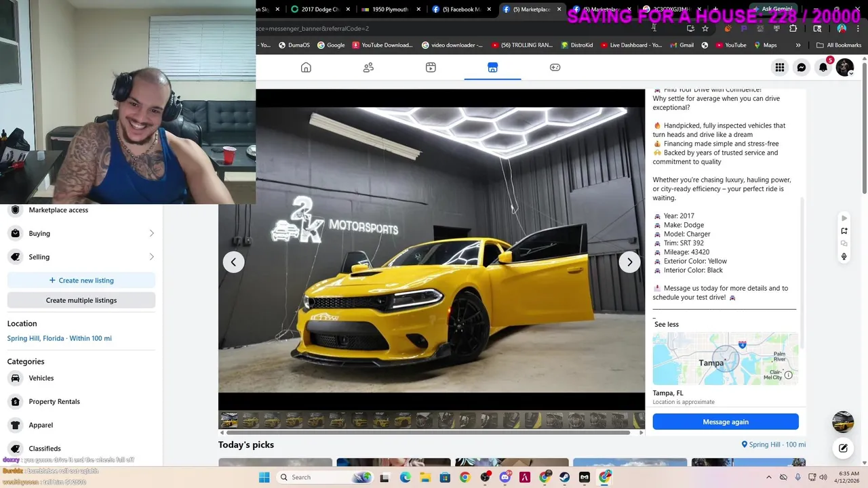The image size is (868, 488).
Task: Click the Message again button
Action: 726,422
